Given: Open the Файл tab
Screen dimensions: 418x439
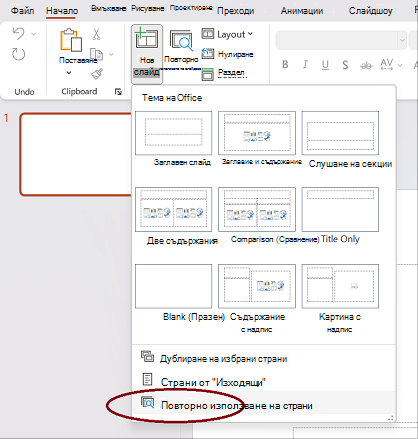Looking at the screenshot, I should (22, 11).
